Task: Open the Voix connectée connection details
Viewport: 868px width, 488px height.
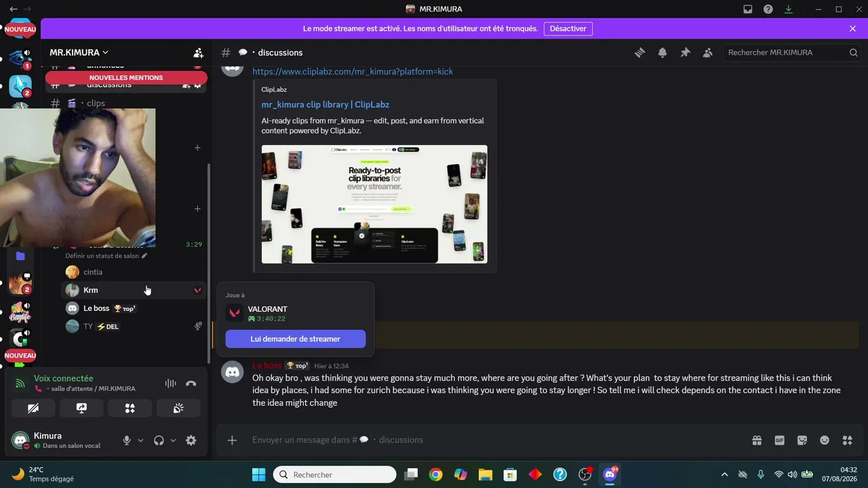Action: point(64,378)
